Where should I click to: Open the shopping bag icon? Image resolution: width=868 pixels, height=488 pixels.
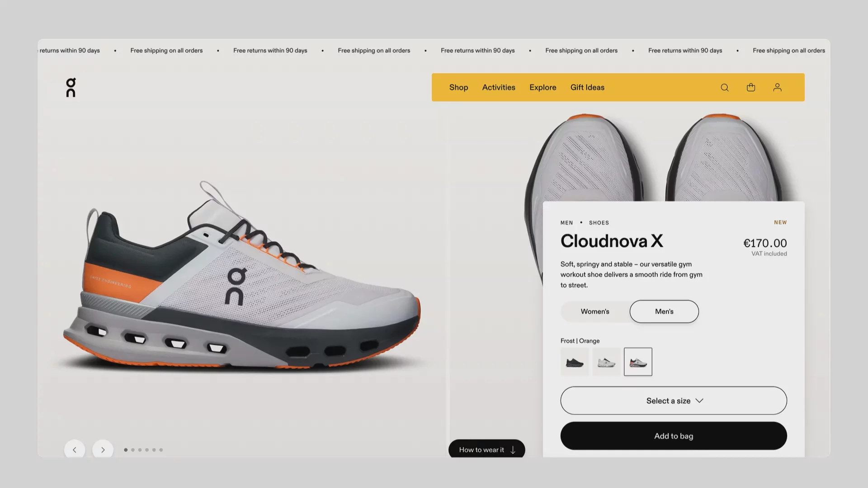point(751,88)
